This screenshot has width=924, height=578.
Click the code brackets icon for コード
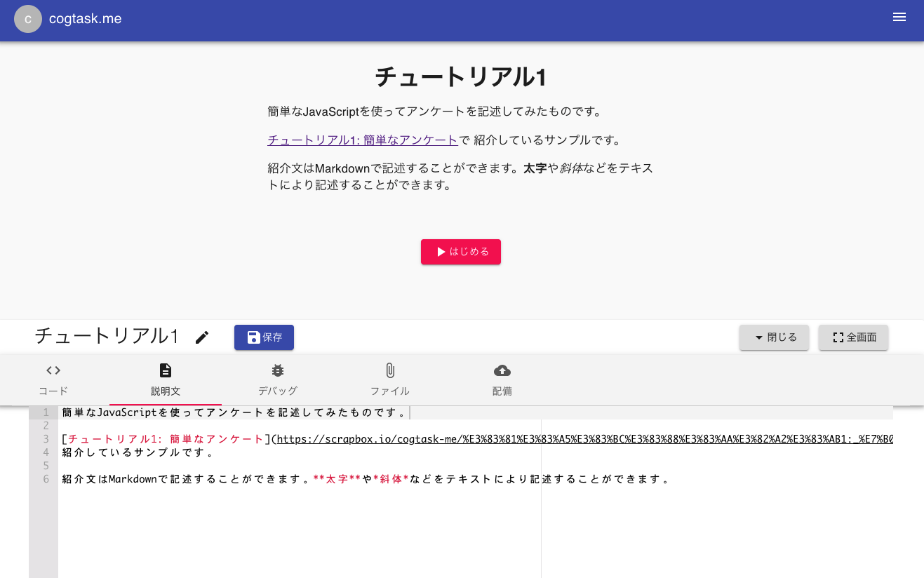click(x=53, y=370)
